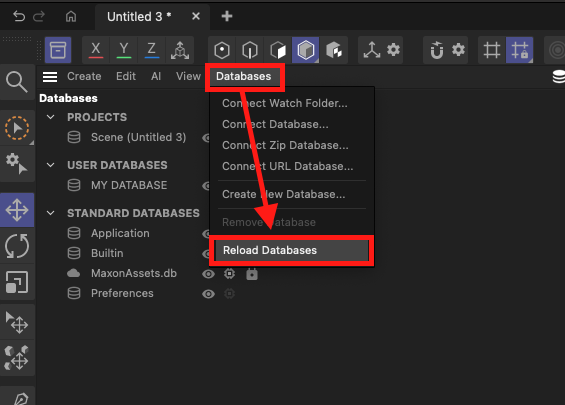Select the live selection dashed circle tool
This screenshot has width=565, height=405.
[17, 128]
